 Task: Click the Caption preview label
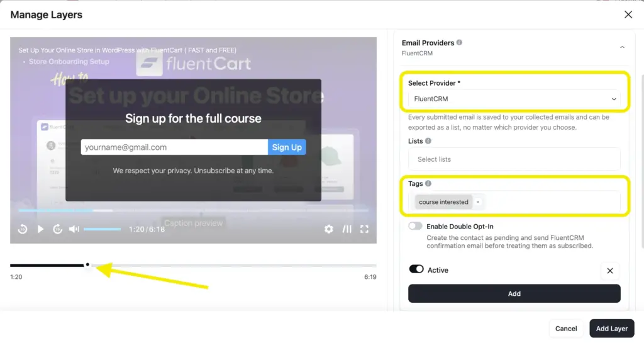[x=193, y=223]
